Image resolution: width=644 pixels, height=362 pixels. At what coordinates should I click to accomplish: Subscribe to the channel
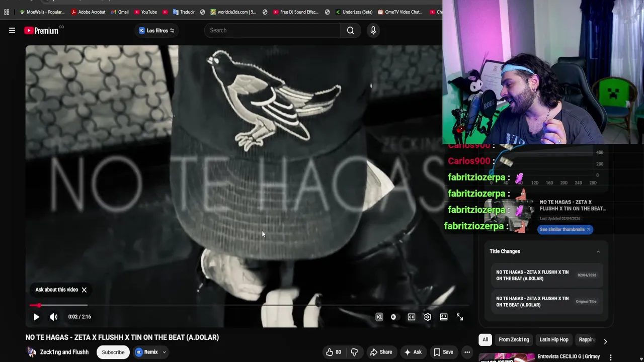coord(113,352)
